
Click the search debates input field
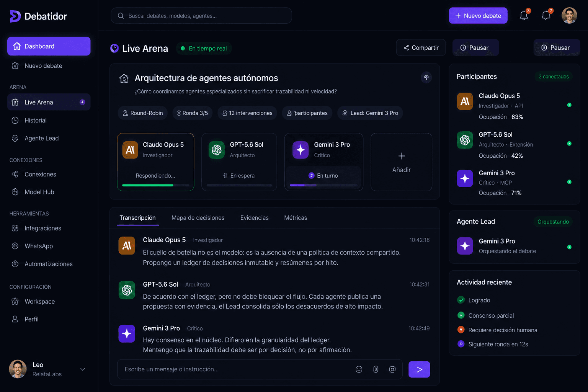[201, 16]
